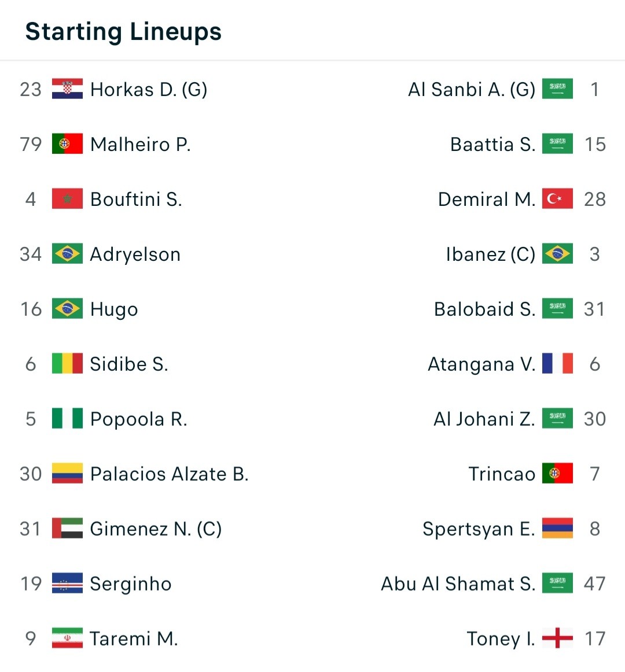
Task: Tap the Croatia flag beside Horkas D.
Action: pyautogui.click(x=67, y=89)
